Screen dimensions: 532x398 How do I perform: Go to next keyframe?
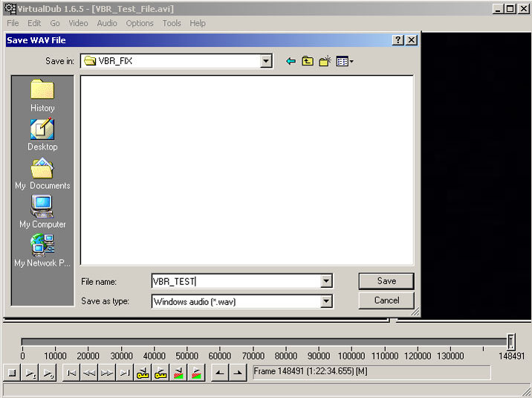[160, 373]
